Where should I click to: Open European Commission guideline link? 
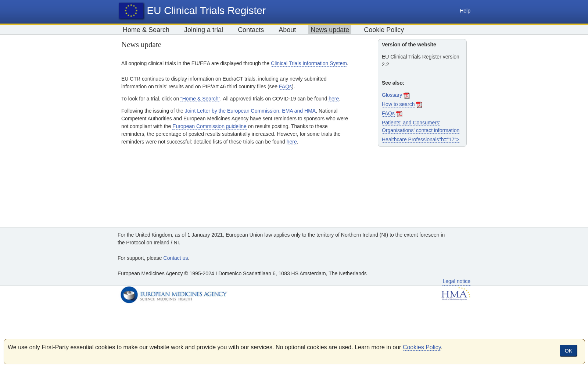(209, 126)
